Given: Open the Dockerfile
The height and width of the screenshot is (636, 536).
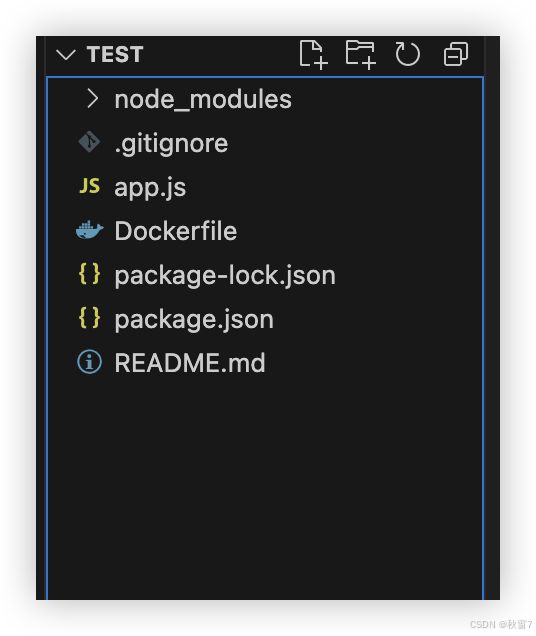Looking at the screenshot, I should [x=176, y=231].
